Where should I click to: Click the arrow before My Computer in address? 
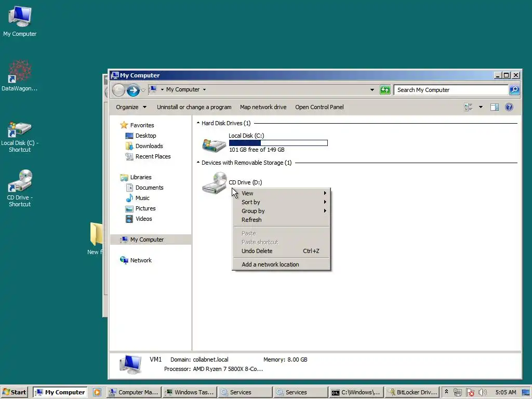pyautogui.click(x=162, y=89)
